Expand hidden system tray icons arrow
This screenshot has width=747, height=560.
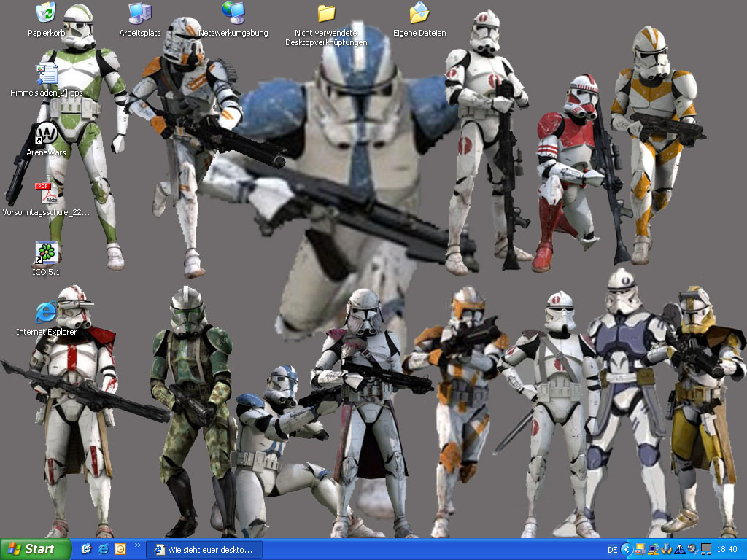click(627, 550)
